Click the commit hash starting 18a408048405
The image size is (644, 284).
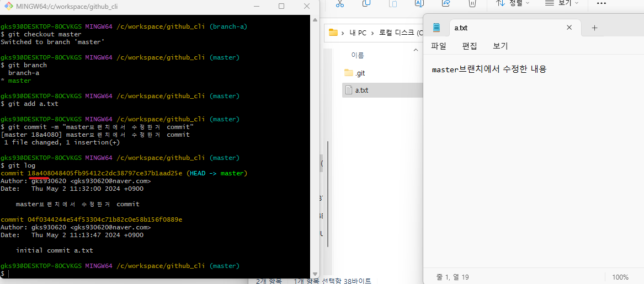click(x=105, y=173)
